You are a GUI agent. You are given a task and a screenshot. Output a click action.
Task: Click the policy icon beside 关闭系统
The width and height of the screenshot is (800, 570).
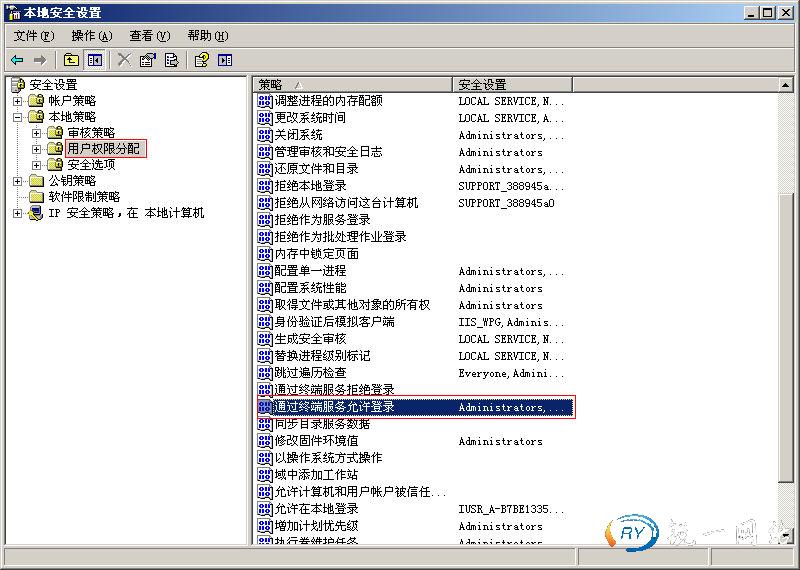[x=265, y=135]
